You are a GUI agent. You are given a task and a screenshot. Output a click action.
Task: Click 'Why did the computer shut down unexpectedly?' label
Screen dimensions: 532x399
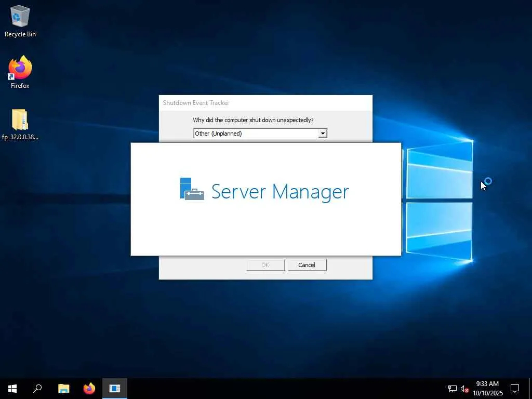pyautogui.click(x=253, y=120)
